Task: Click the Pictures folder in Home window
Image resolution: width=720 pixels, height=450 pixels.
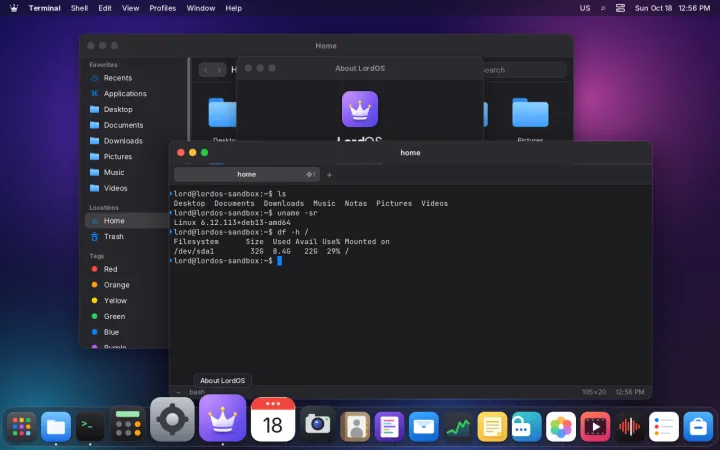Action: click(530, 112)
